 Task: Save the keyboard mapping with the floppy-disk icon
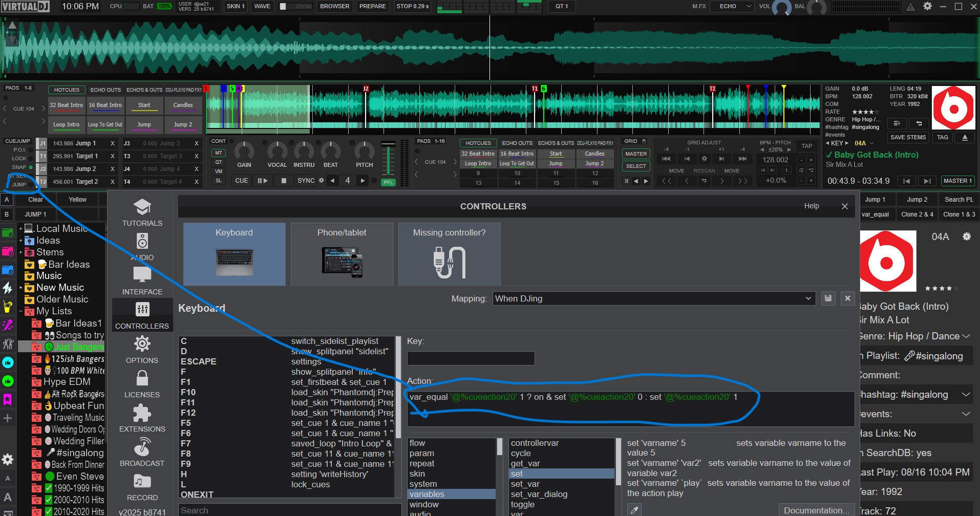click(x=828, y=298)
